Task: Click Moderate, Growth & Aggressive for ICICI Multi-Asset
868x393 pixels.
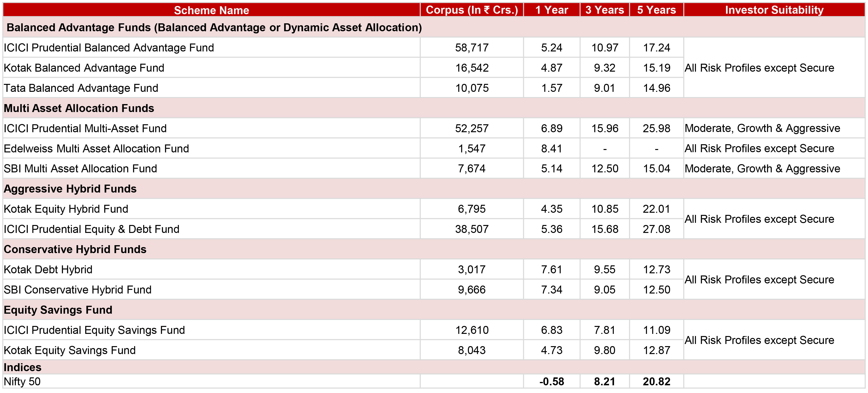Action: click(x=762, y=128)
